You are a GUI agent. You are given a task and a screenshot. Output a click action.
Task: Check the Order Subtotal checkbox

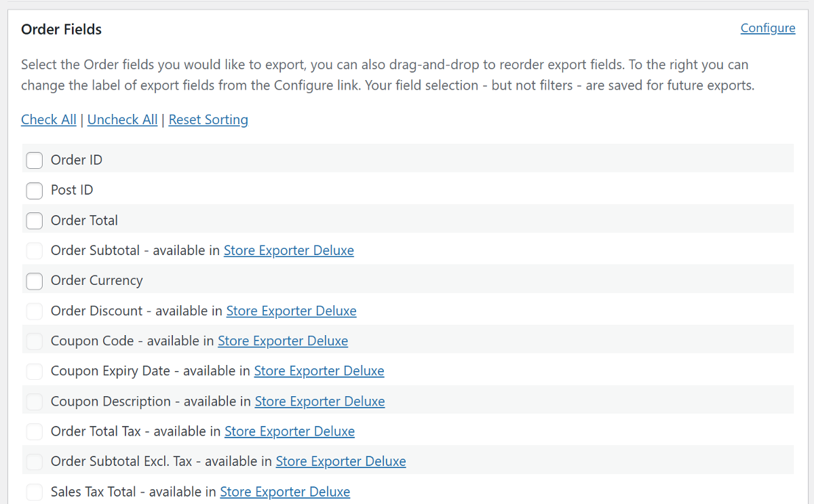[34, 250]
